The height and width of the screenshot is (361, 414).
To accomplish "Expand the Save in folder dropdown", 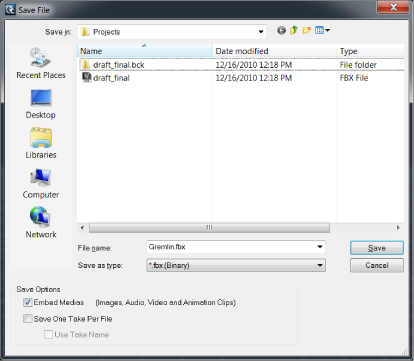I will [261, 32].
